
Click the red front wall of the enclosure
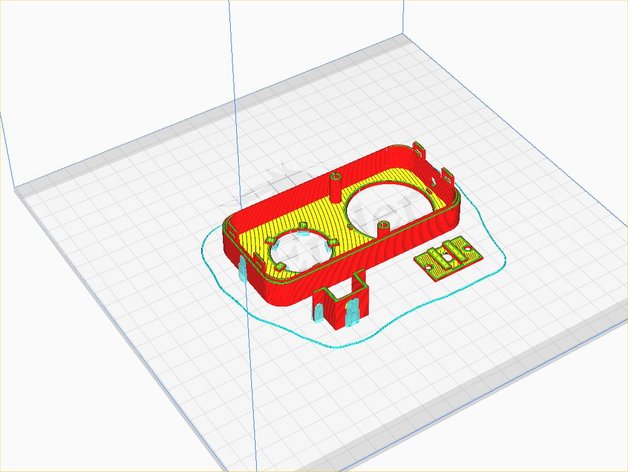[x=320, y=282]
